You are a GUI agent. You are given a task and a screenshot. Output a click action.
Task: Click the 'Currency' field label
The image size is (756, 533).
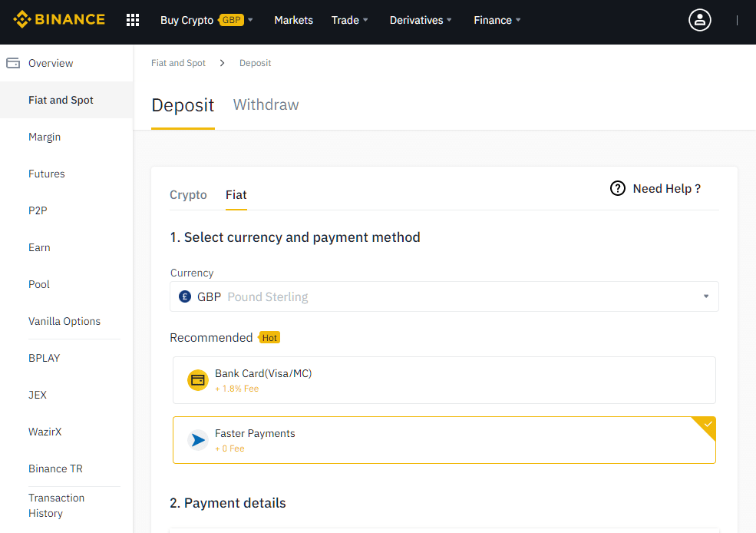pos(192,273)
